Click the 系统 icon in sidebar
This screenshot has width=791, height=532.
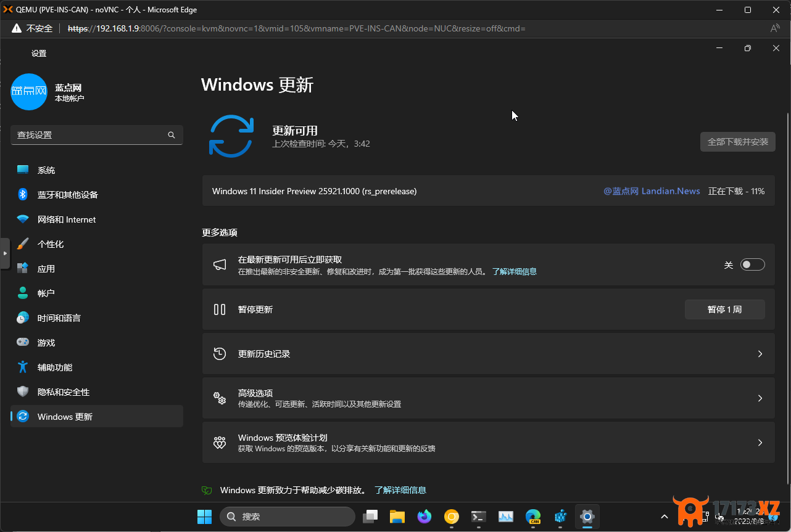[x=23, y=170]
